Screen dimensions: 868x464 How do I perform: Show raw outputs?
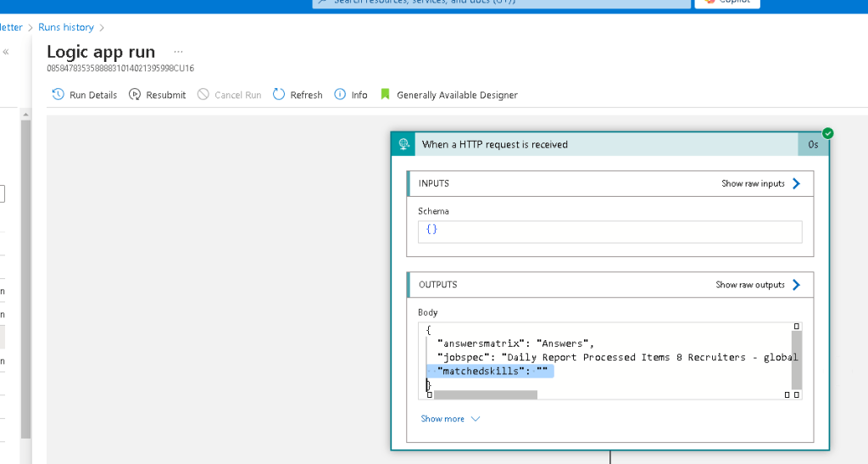pyautogui.click(x=750, y=285)
